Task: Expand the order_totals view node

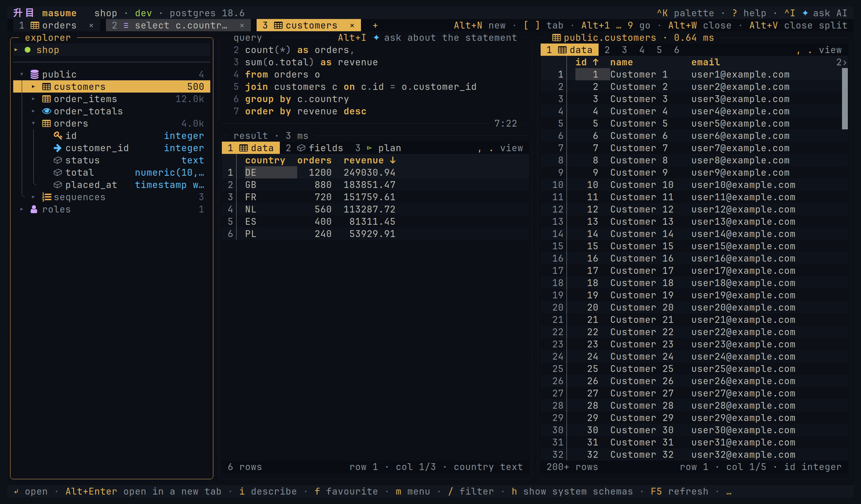Action: click(x=33, y=111)
